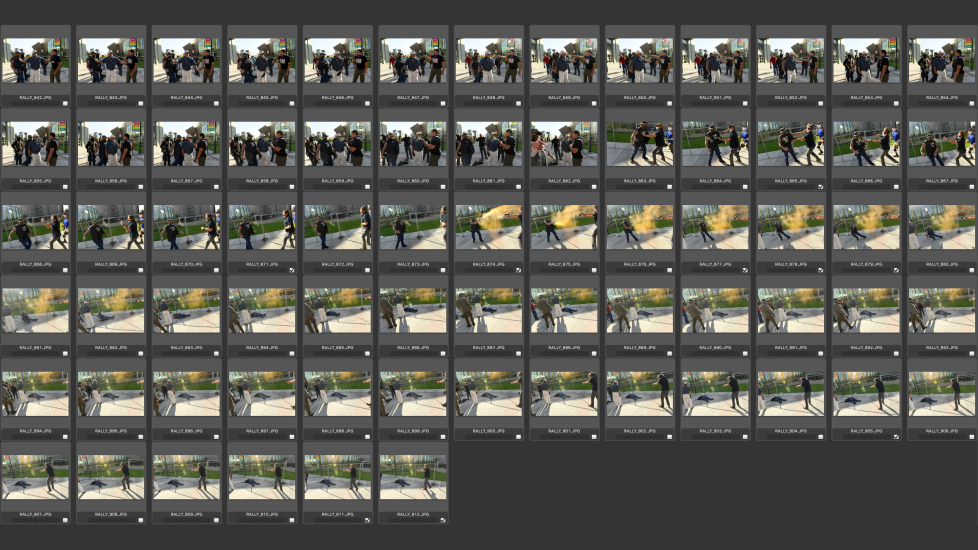
Task: Select the RALLY_901.JPG photo
Action: click(x=564, y=394)
